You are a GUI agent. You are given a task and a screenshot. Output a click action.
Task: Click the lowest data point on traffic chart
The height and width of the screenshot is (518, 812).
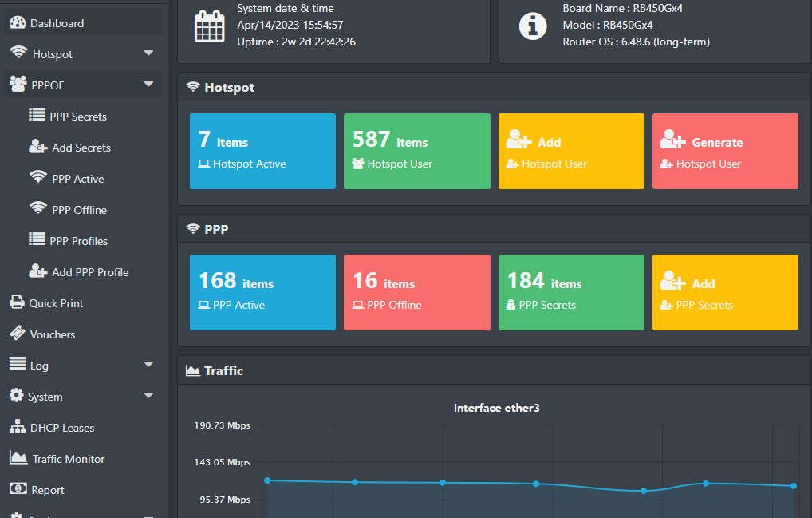click(x=644, y=491)
